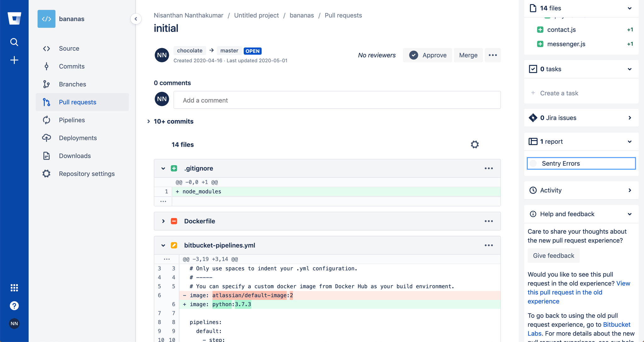644x342 pixels.
Task: Open the bananas breadcrumb link
Action: (302, 15)
